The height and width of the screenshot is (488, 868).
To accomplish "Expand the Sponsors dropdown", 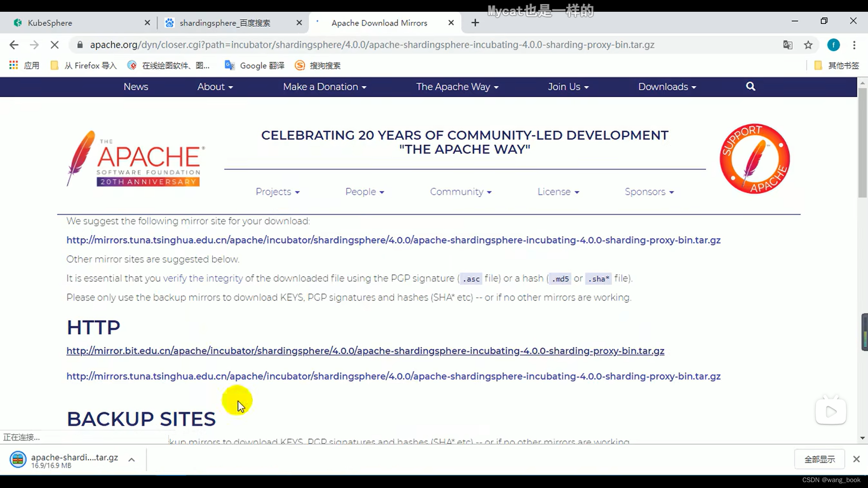I will 649,192.
